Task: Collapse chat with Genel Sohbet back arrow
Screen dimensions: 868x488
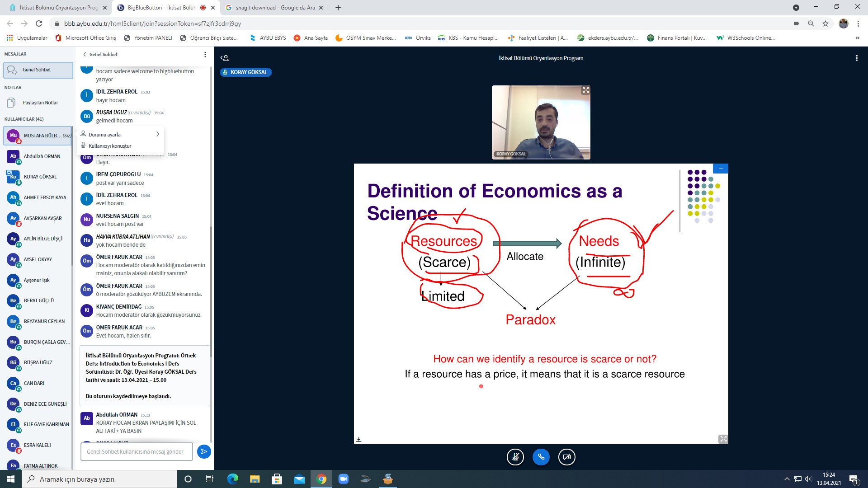Action: click(85, 55)
